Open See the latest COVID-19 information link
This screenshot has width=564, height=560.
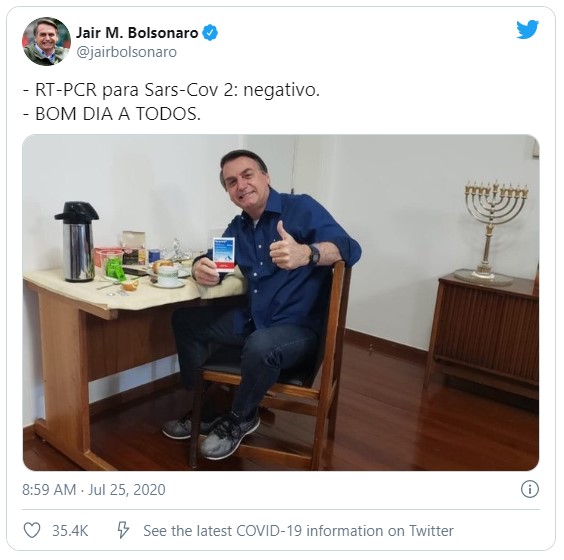point(298,531)
